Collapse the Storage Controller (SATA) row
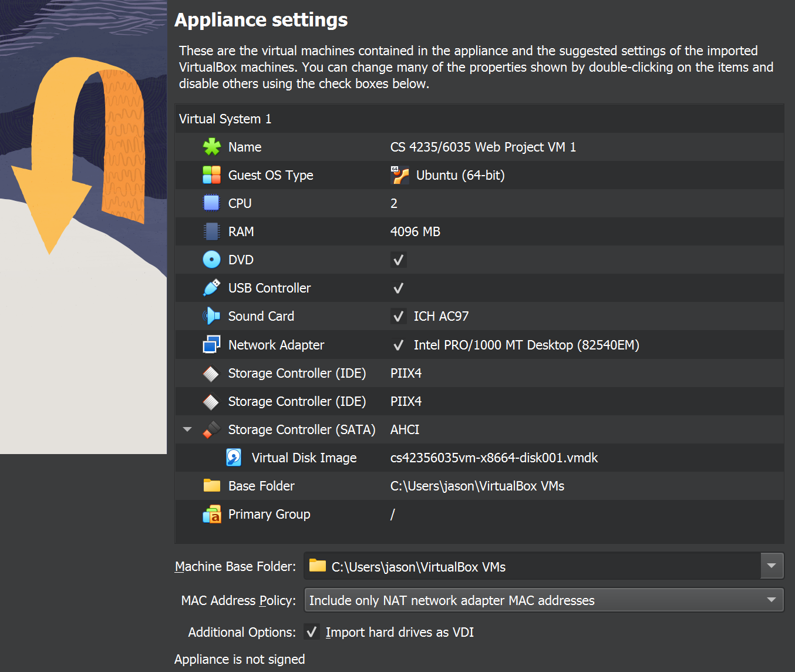Screen dimensions: 795x672 coord(187,429)
